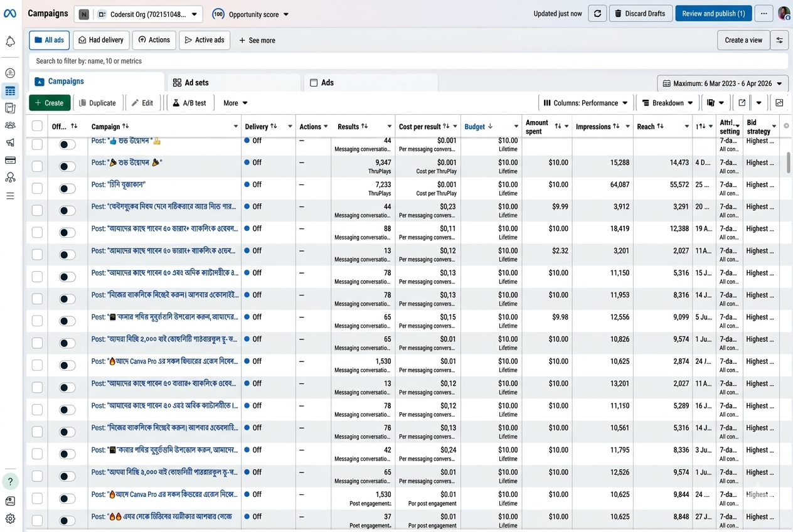The height and width of the screenshot is (532, 793).
Task: Open the Breakdown dropdown
Action: (x=668, y=103)
